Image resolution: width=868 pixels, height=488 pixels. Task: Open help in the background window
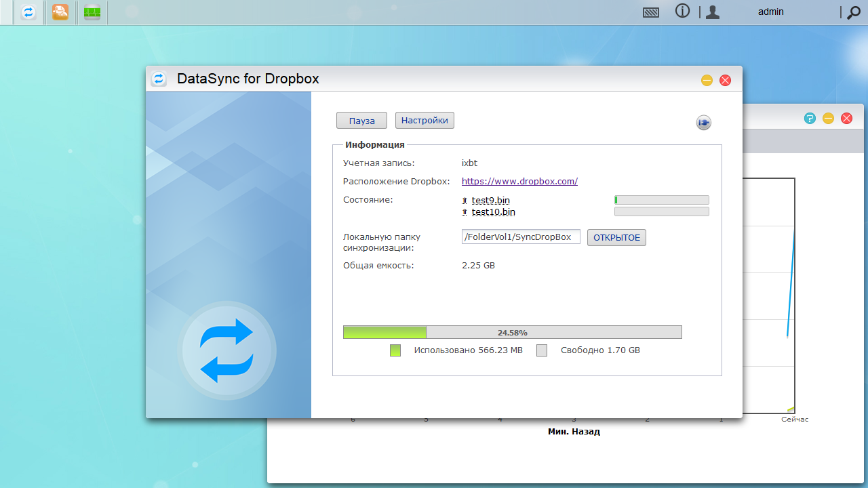(810, 118)
